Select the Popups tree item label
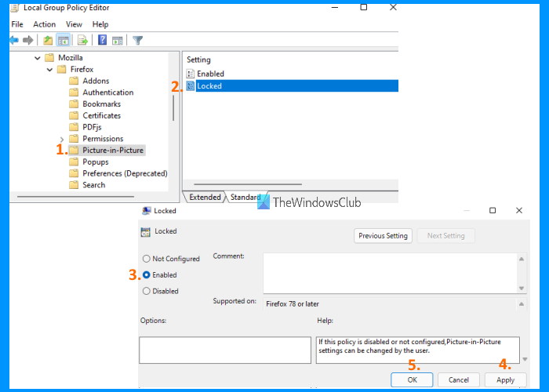 [x=96, y=162]
